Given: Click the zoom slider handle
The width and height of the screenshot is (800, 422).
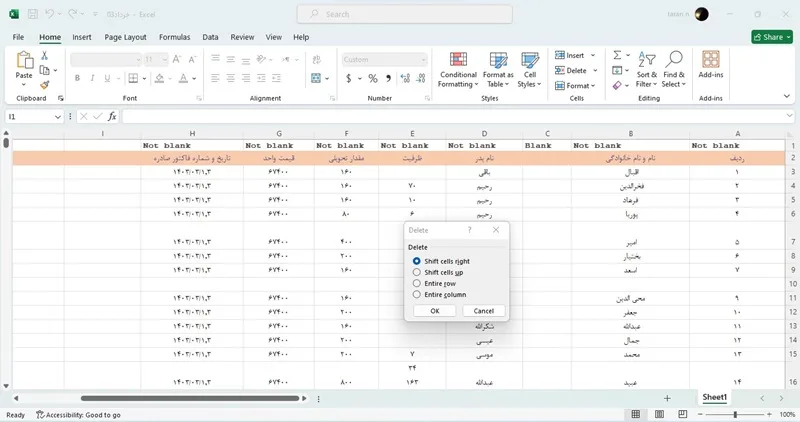Looking at the screenshot, I should [735, 414].
